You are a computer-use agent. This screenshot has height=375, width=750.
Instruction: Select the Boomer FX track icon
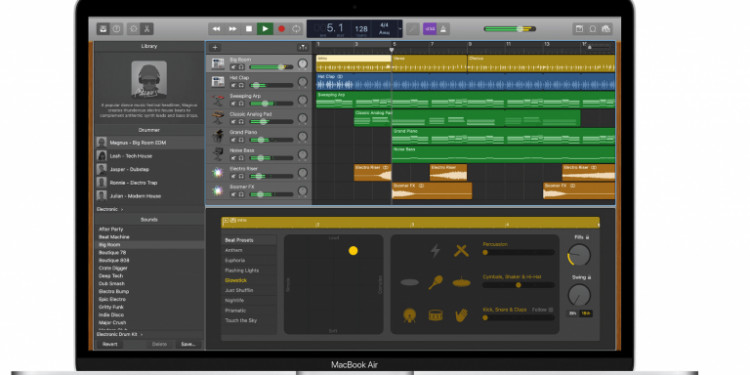218,191
